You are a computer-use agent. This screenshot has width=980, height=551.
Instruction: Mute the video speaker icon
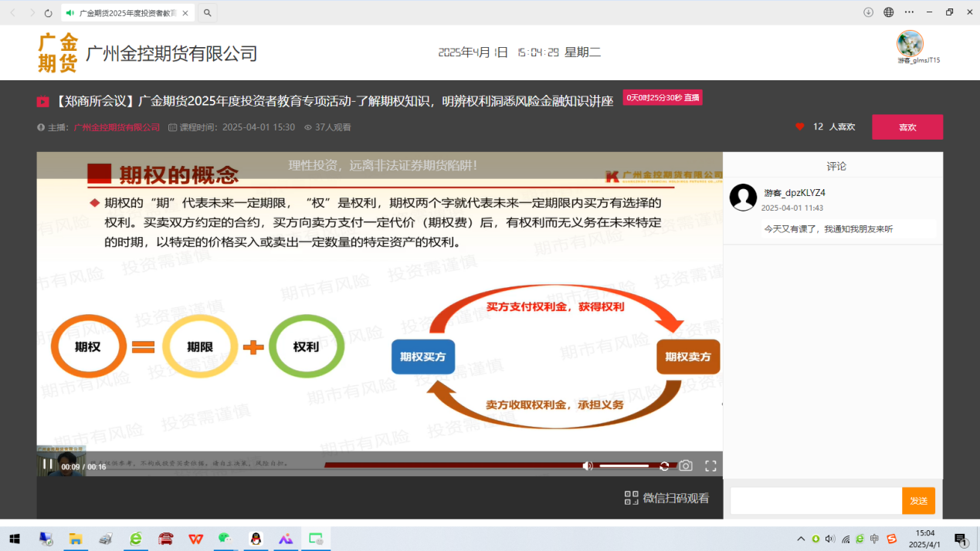pyautogui.click(x=588, y=466)
